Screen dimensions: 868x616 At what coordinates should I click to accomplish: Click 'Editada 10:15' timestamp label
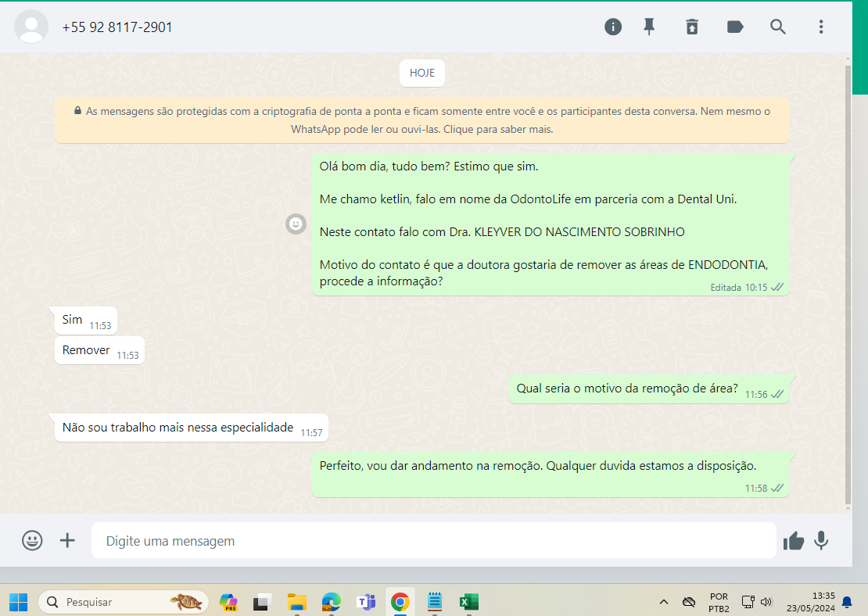pos(738,287)
